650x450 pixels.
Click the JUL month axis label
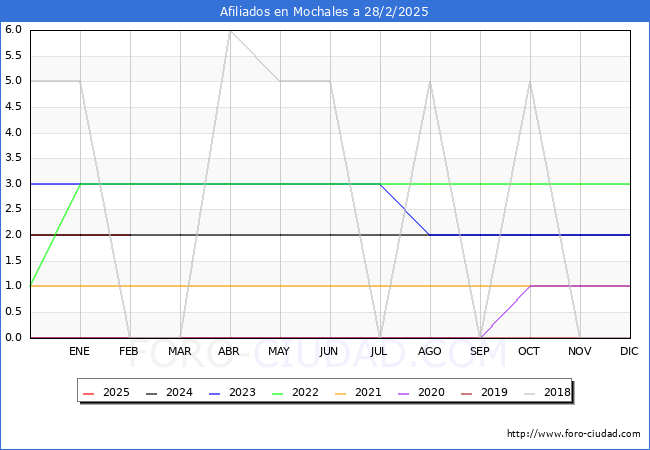[379, 351]
